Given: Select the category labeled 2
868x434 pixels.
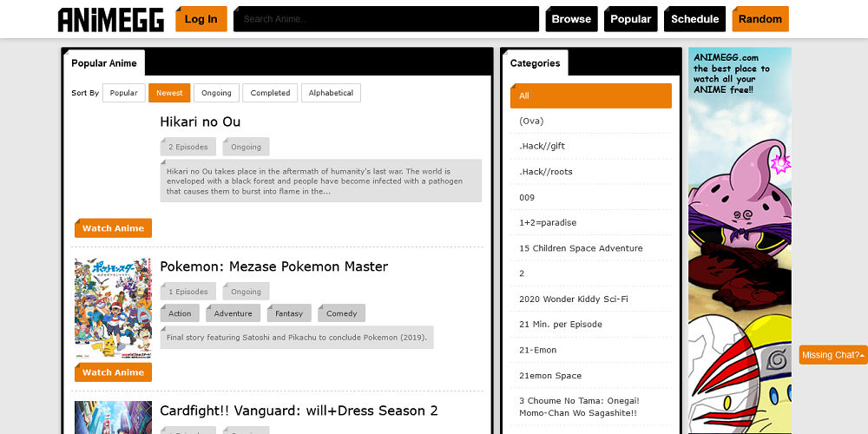Looking at the screenshot, I should point(590,273).
